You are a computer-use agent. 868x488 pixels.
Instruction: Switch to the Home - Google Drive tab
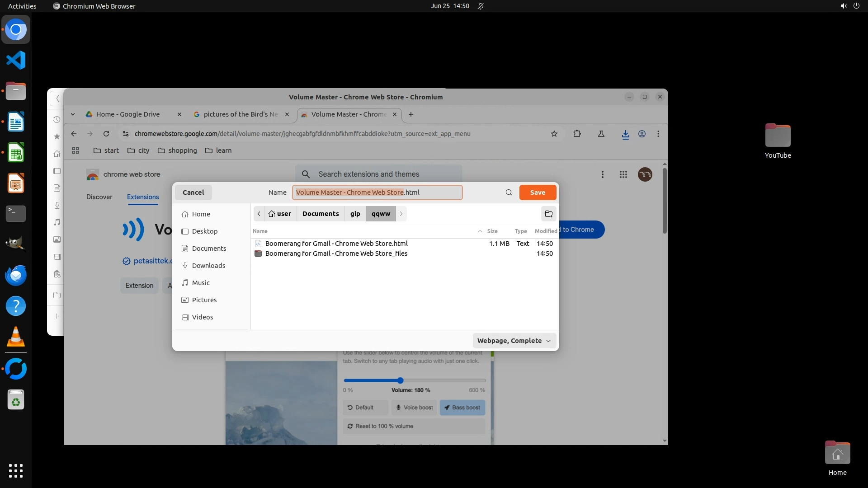click(x=128, y=114)
